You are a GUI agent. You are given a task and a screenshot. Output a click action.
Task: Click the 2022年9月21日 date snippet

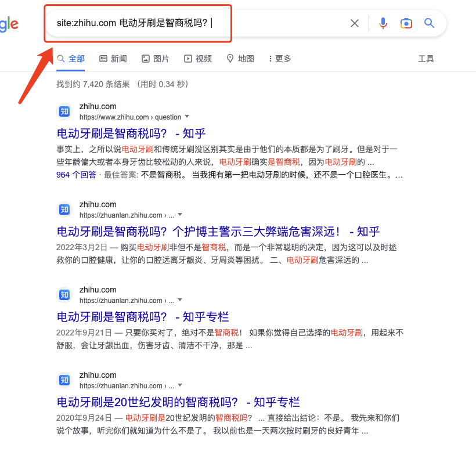84,333
